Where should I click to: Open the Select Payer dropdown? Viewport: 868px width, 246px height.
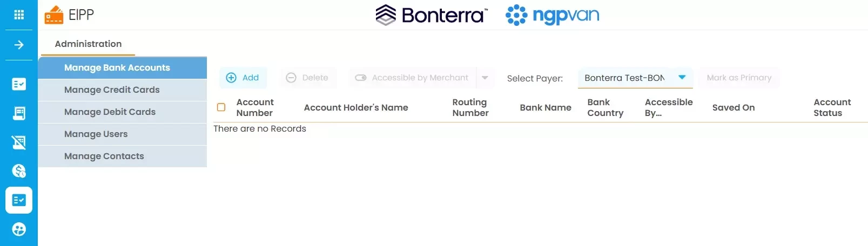tap(635, 78)
